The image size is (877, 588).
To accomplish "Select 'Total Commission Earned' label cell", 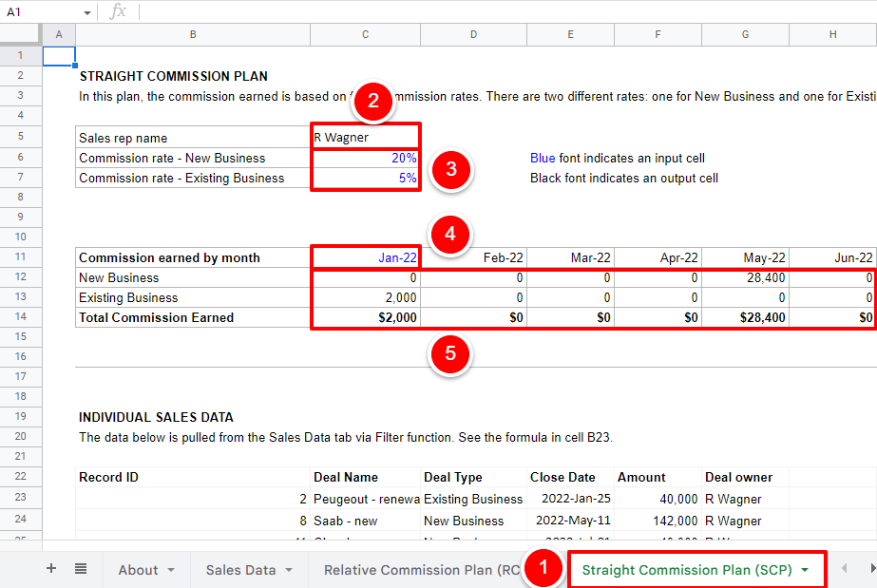I will pos(193,317).
